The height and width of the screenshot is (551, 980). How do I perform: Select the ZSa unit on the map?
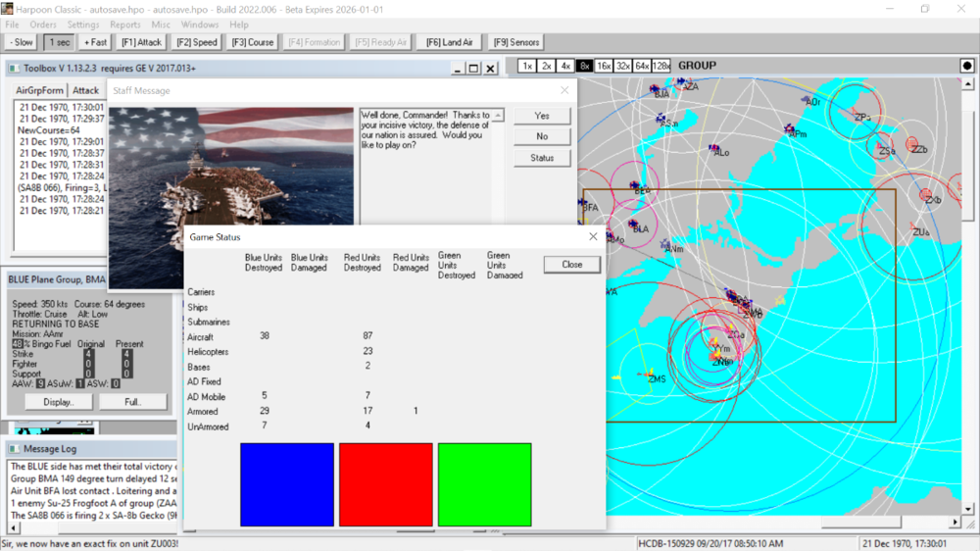pos(883,148)
